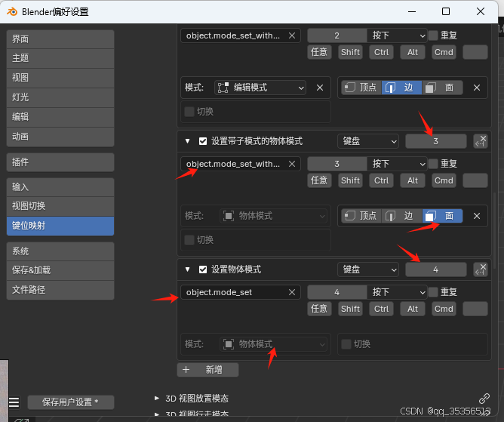This screenshot has height=422, width=504.
Task: Toggle 重复 checkbox in the key 3 entry
Action: point(433,164)
